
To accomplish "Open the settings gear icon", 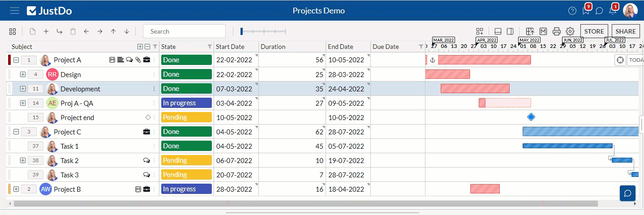I will coord(570,31).
